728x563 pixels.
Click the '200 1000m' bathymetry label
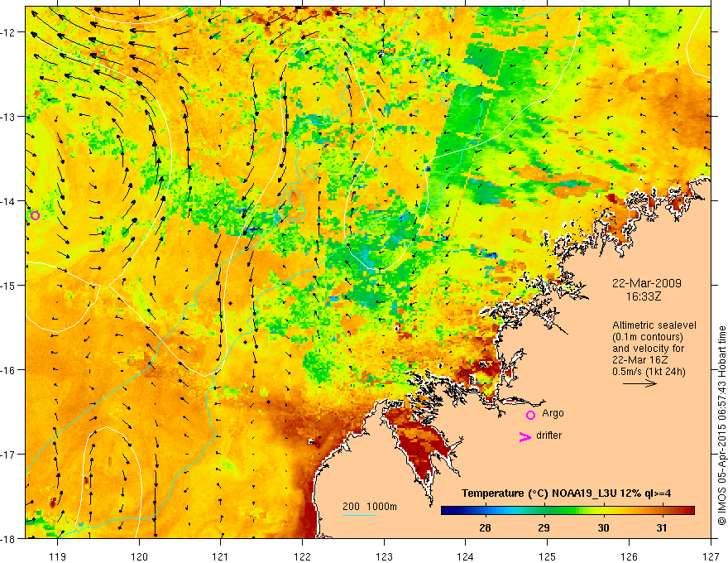(x=370, y=507)
